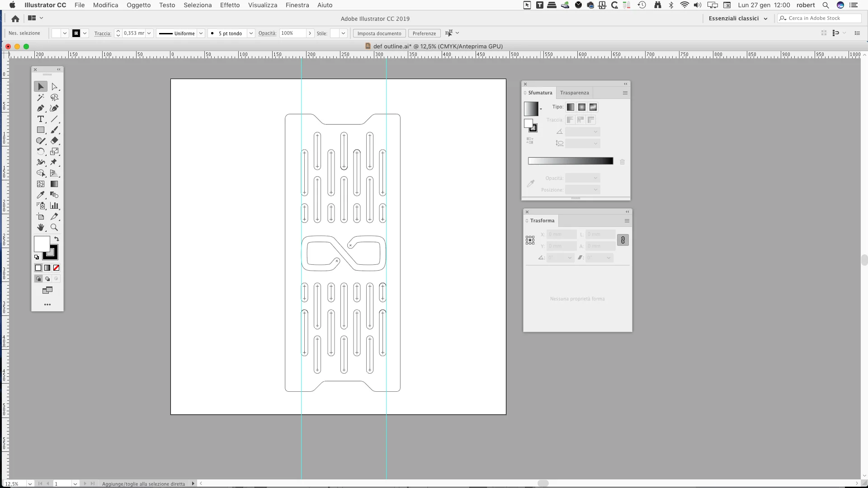
Task: Open the Stile dropdown
Action: (x=343, y=33)
